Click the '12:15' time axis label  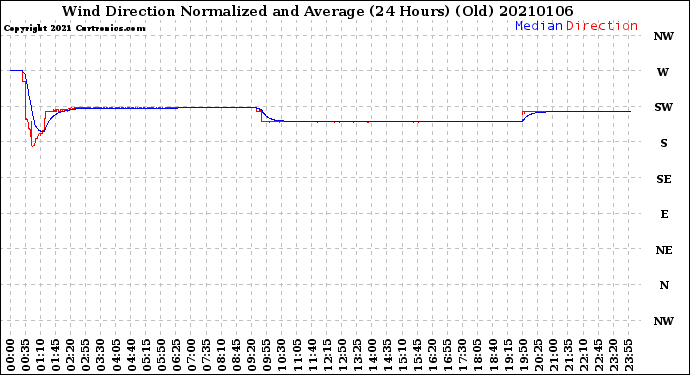327,355
